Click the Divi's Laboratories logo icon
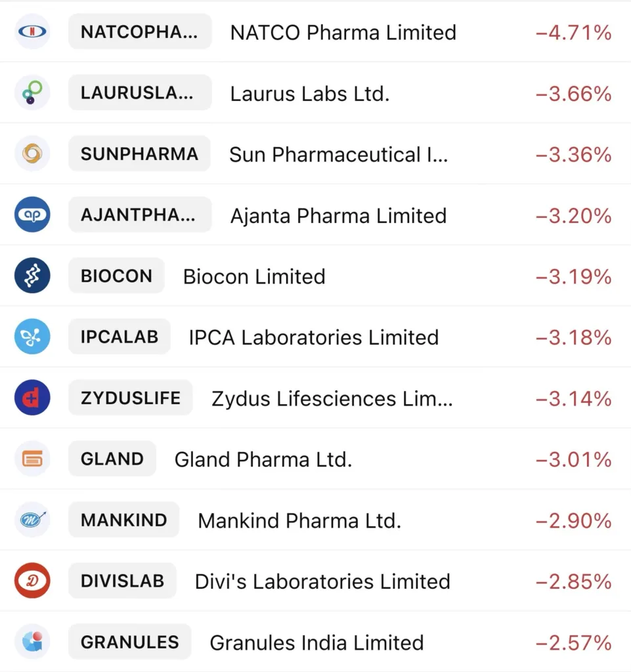 (32, 581)
